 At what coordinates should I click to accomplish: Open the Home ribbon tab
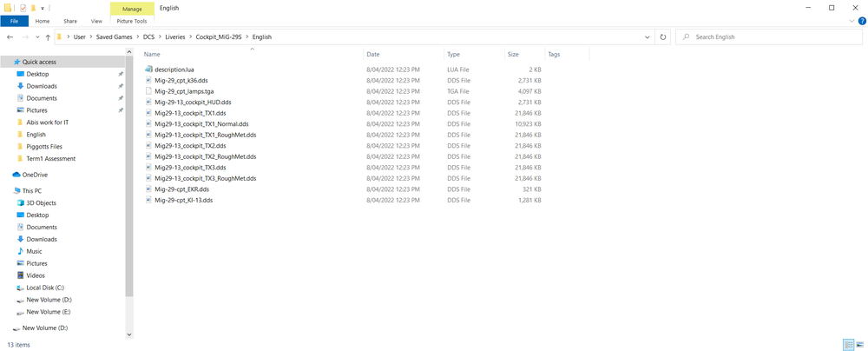(42, 21)
